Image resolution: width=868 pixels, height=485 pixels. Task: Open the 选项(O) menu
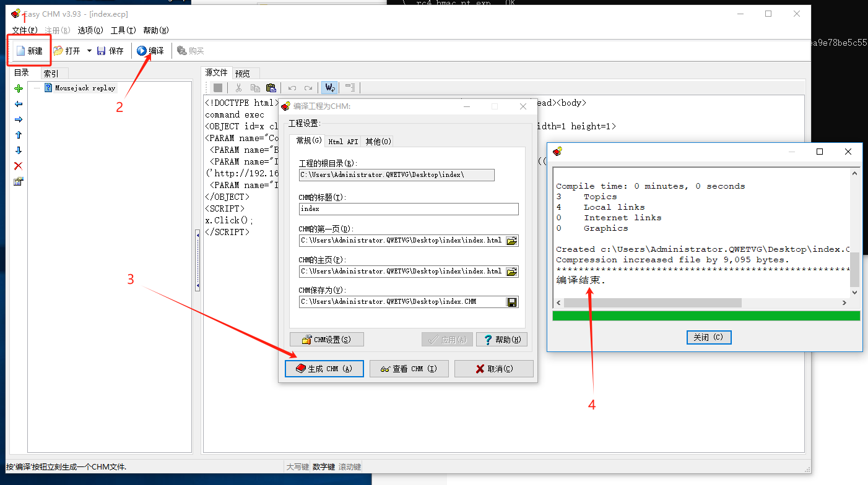click(90, 30)
